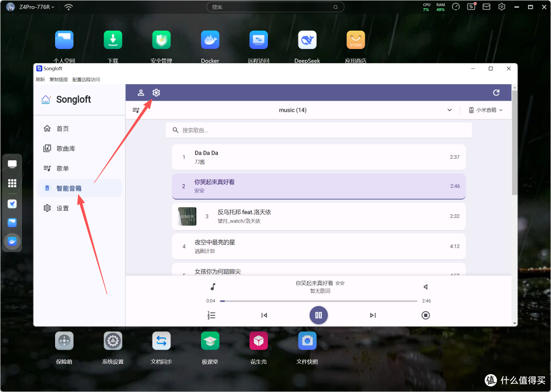551x392 pixels.
Task: Open the mail messages icon in top bar
Action: click(x=486, y=7)
